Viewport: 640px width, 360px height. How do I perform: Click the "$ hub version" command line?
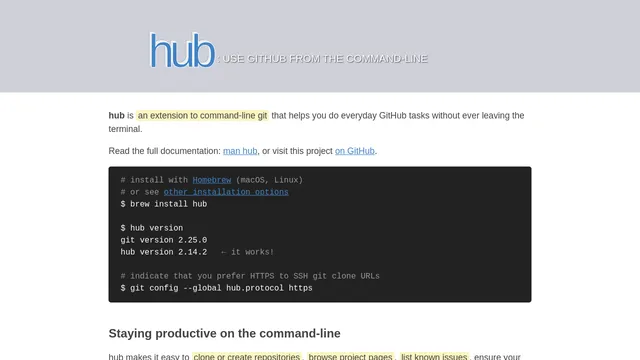point(152,228)
